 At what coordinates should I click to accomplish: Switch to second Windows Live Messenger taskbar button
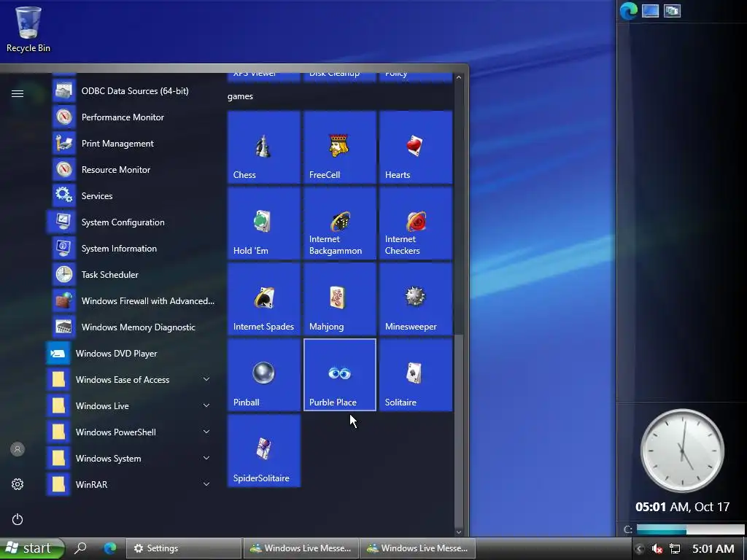tap(418, 548)
